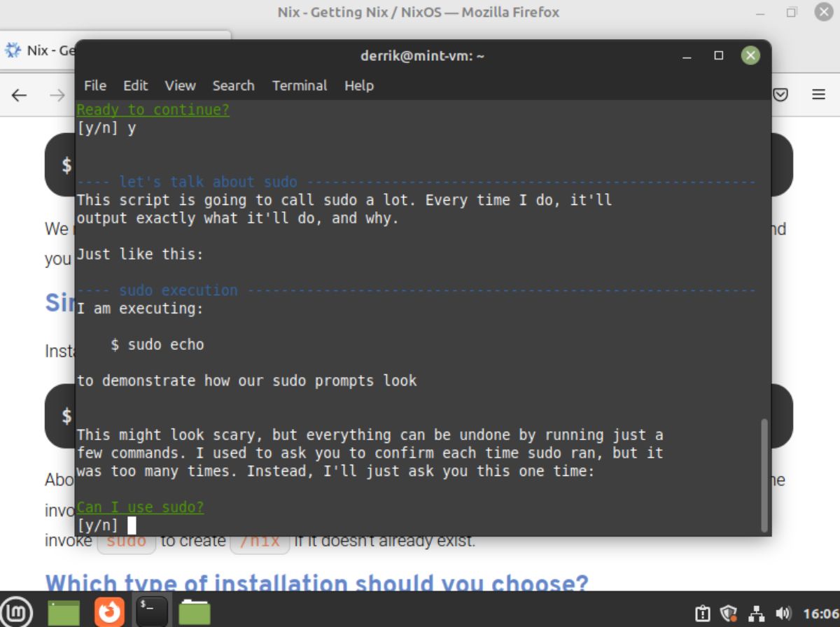Open the terminal Edit menu
This screenshot has width=840, height=627.
[x=136, y=85]
